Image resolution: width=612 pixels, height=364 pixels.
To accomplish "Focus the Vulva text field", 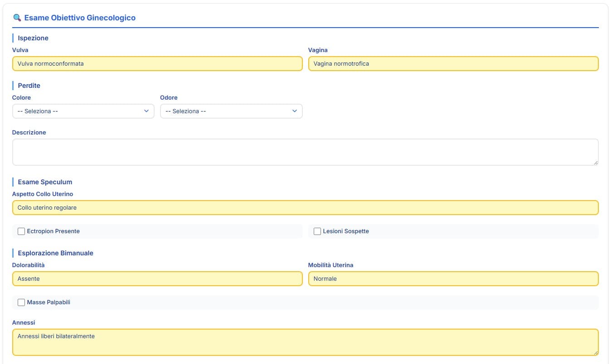I will (x=157, y=64).
